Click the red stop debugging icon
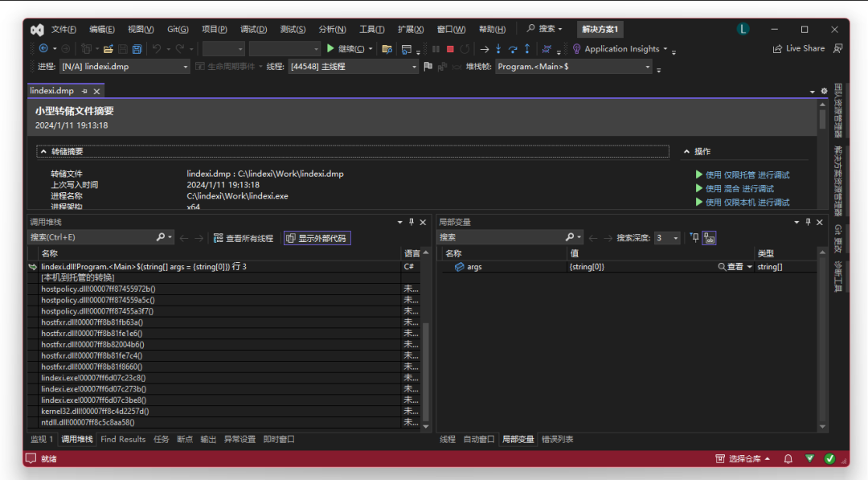The width and height of the screenshot is (868, 480). point(450,49)
